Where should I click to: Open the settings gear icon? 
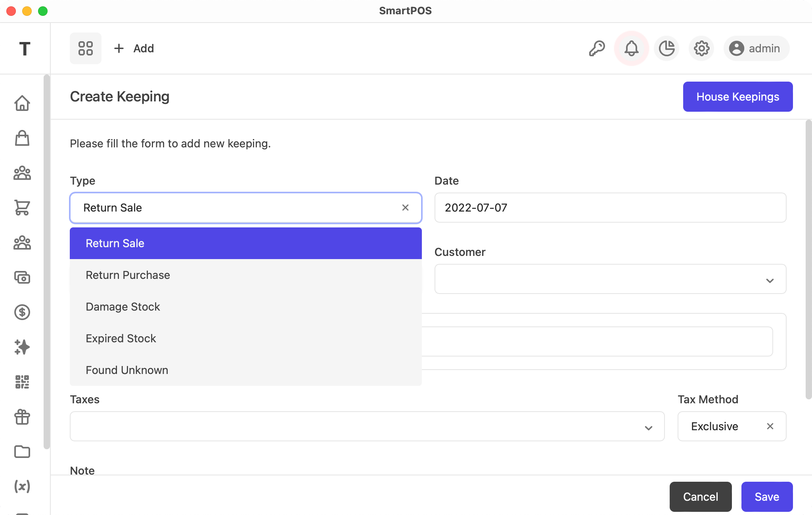point(701,48)
